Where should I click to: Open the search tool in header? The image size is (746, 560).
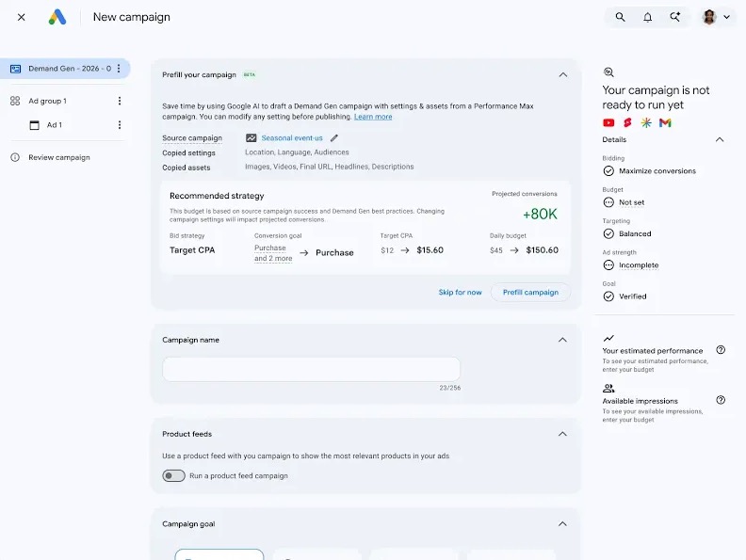coord(620,17)
